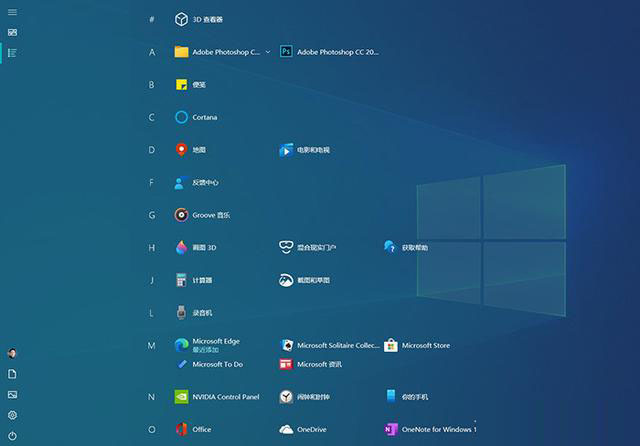Jump using letter N group header
The width and height of the screenshot is (640, 446).
pyautogui.click(x=151, y=397)
